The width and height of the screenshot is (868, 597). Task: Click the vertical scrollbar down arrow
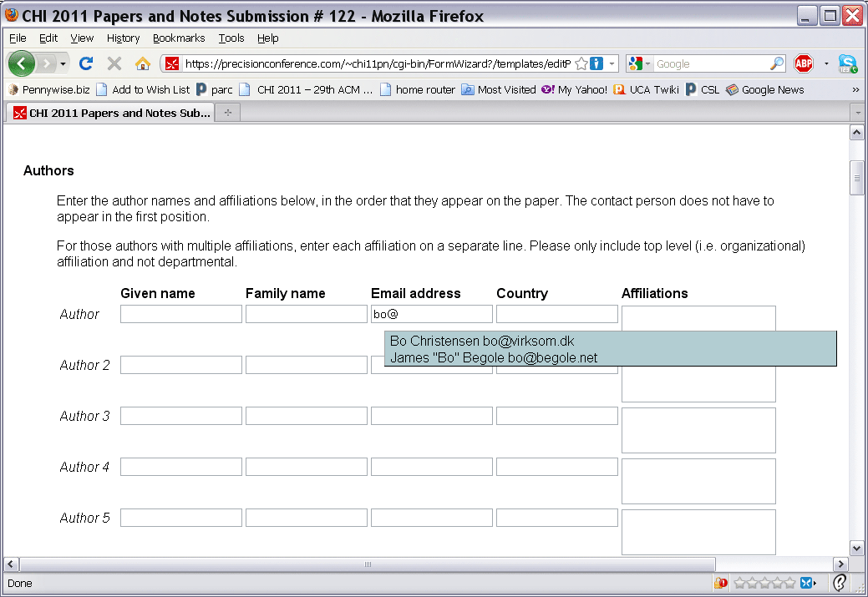(856, 549)
